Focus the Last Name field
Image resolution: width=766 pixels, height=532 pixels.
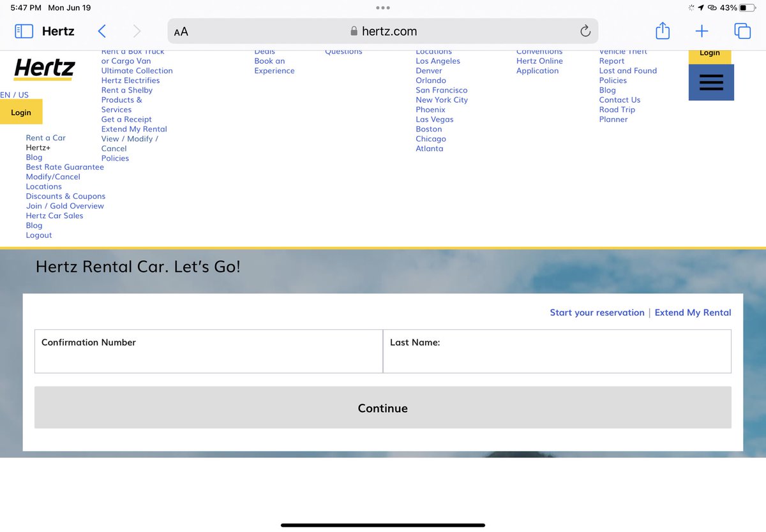coord(557,351)
